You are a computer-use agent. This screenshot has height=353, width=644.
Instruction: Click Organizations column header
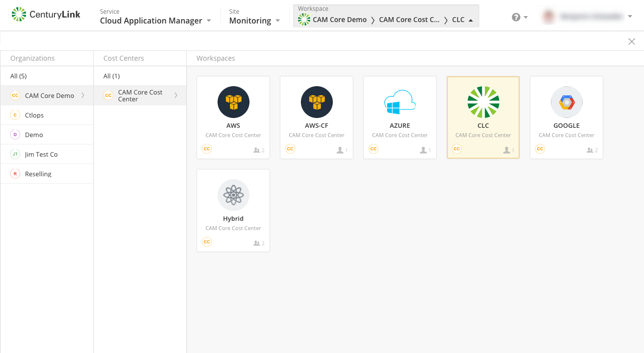32,58
